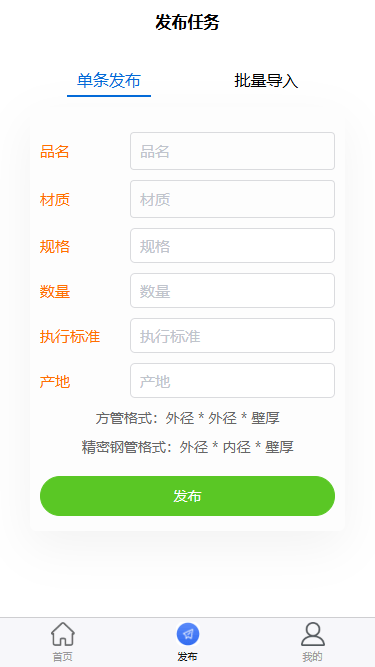Click into the 材质 text box
The image size is (375, 667).
[x=233, y=199]
